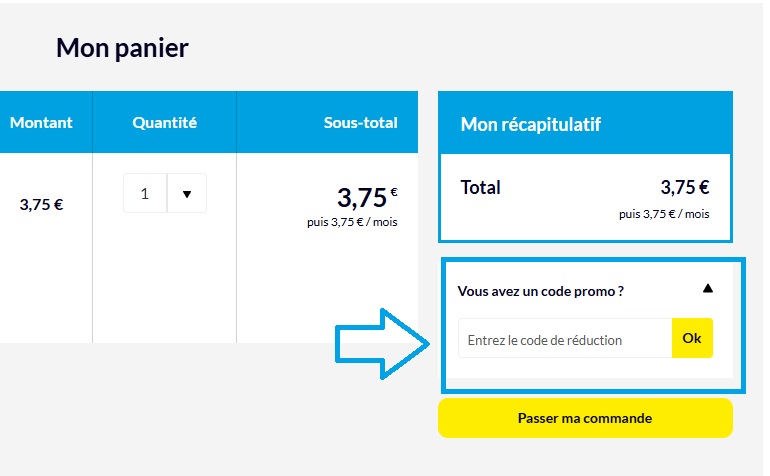The image size is (770, 476).
Task: Select the Sous-total column header
Action: [x=360, y=123]
